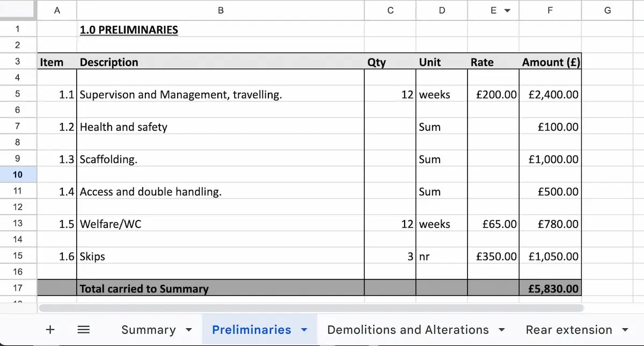Open the Summary sheet tab
Viewport: 644px width, 346px height.
pyautogui.click(x=148, y=330)
